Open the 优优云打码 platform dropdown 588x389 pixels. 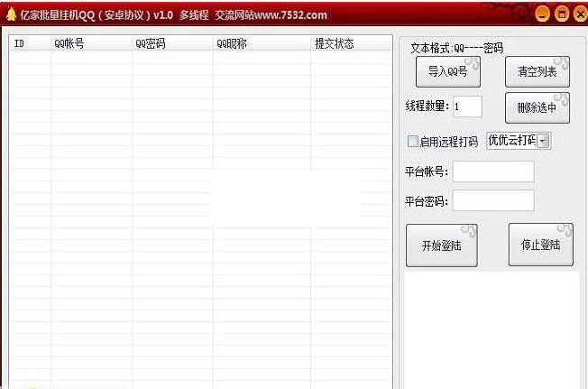click(x=544, y=141)
